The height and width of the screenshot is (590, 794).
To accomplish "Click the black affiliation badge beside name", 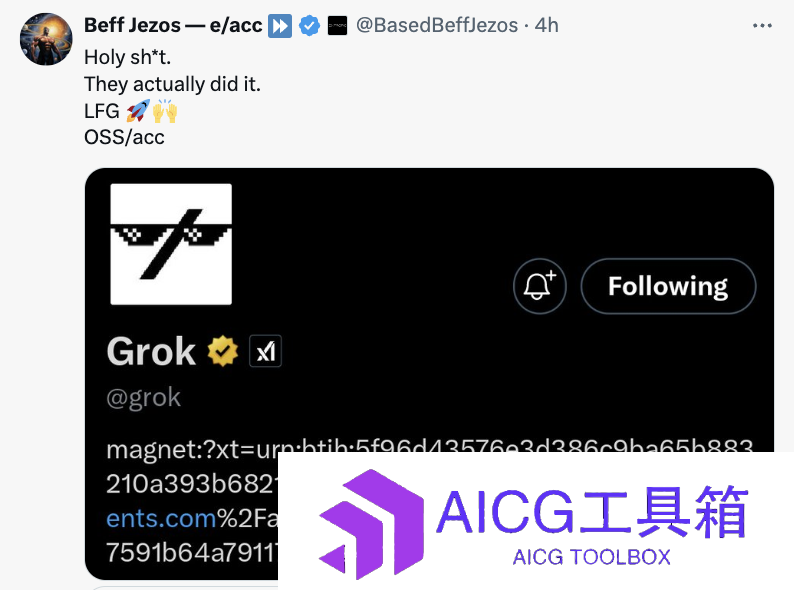I will tap(337, 26).
